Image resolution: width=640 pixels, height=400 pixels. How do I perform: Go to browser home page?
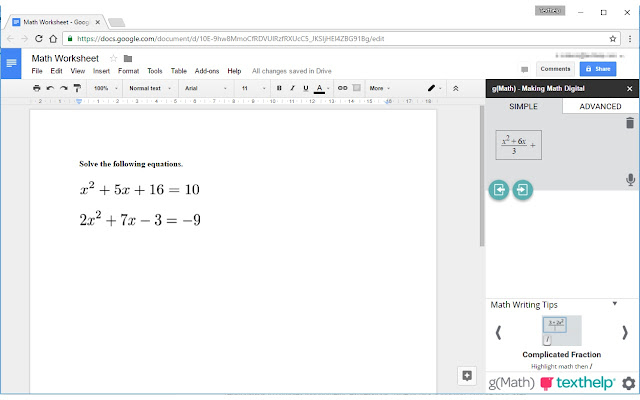53,39
